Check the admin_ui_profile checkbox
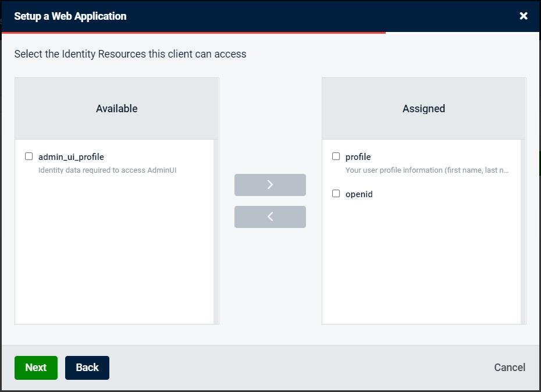 coord(29,156)
